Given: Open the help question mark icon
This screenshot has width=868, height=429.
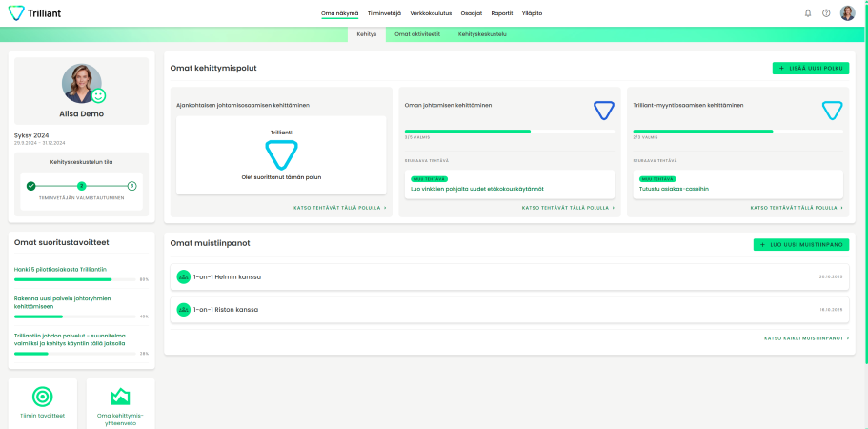Looking at the screenshot, I should 826,13.
